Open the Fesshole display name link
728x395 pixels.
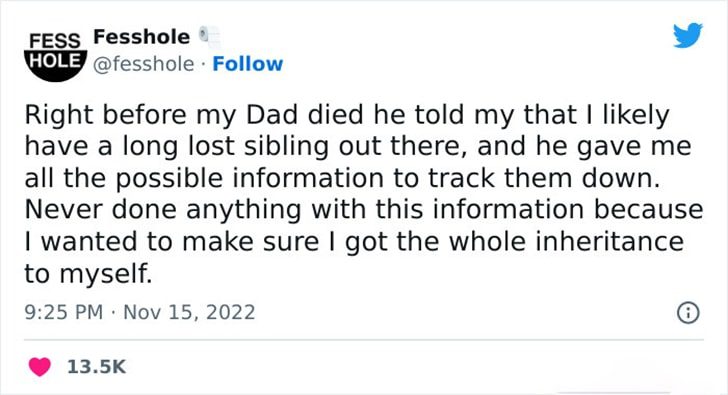tap(142, 37)
